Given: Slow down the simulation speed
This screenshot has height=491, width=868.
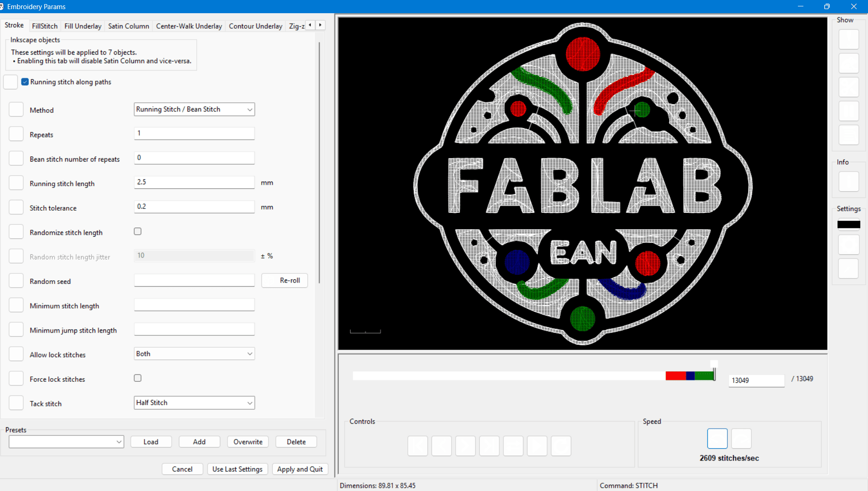Looking at the screenshot, I should 717,439.
